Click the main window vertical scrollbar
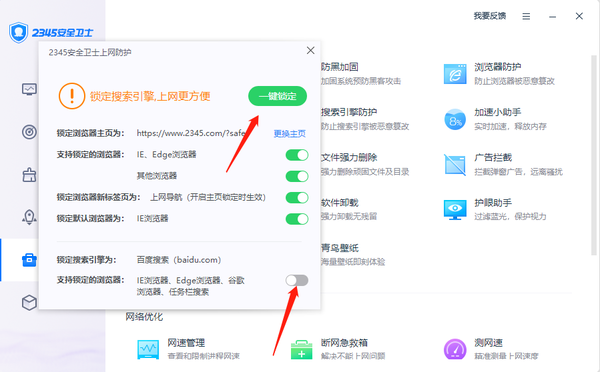 pyautogui.click(x=593, y=155)
